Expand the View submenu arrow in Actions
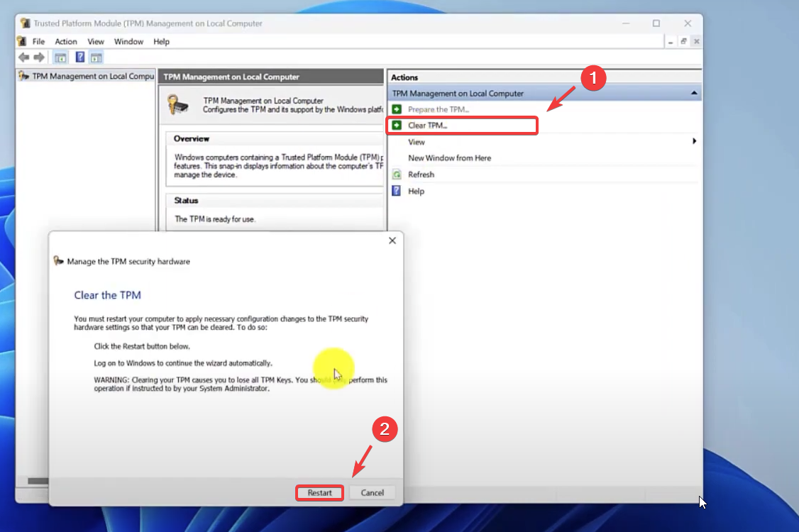 (x=694, y=141)
